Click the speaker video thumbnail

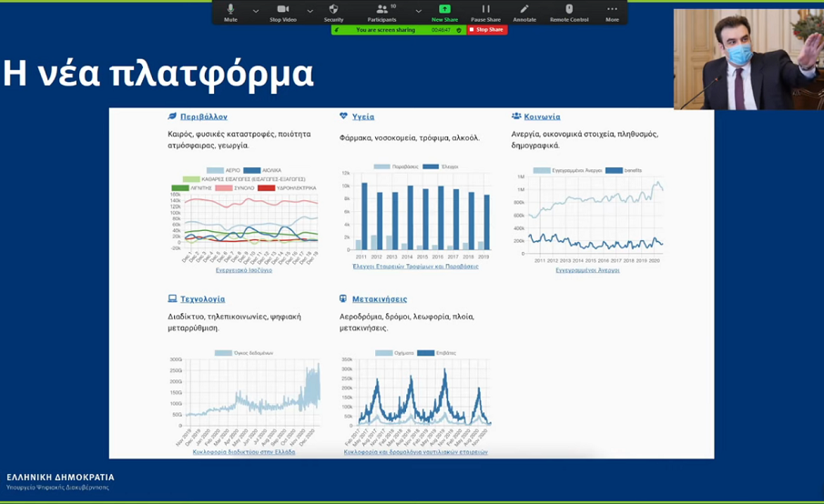(x=748, y=59)
